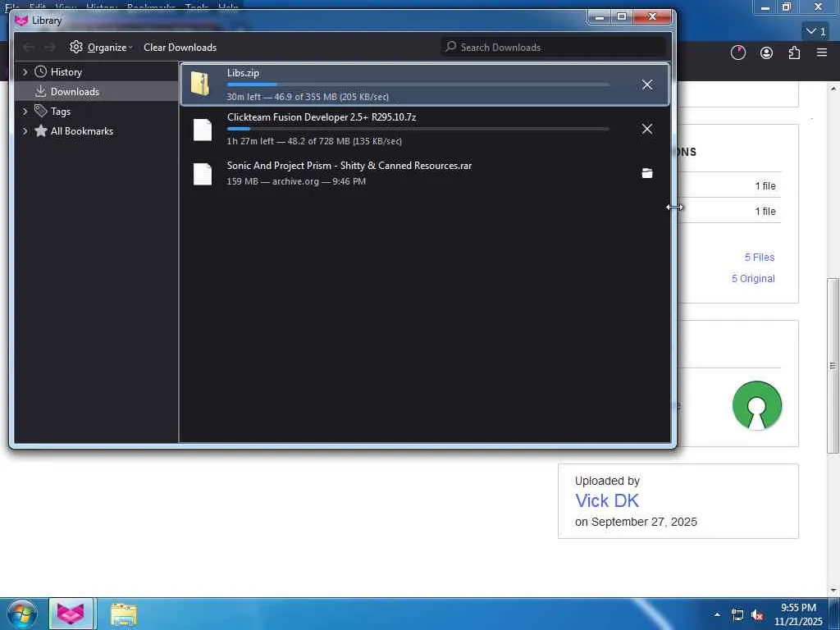The width and height of the screenshot is (840, 630).
Task: Click the first '1 file' entry
Action: (765, 186)
